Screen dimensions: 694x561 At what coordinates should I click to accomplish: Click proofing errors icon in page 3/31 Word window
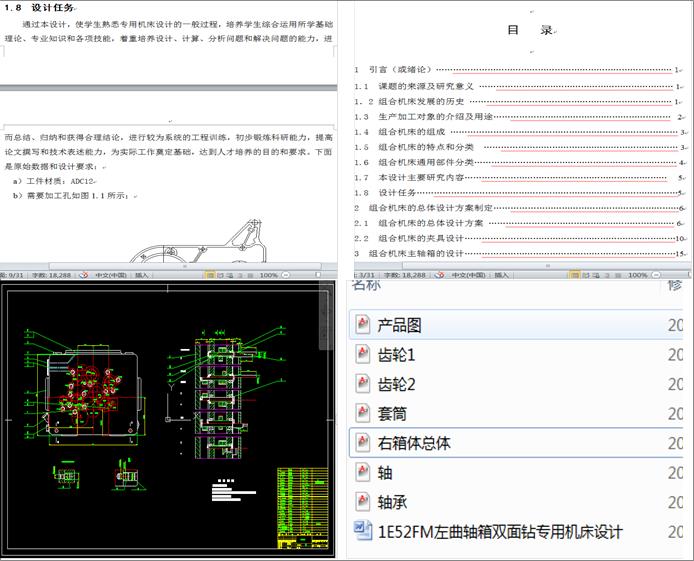click(439, 275)
